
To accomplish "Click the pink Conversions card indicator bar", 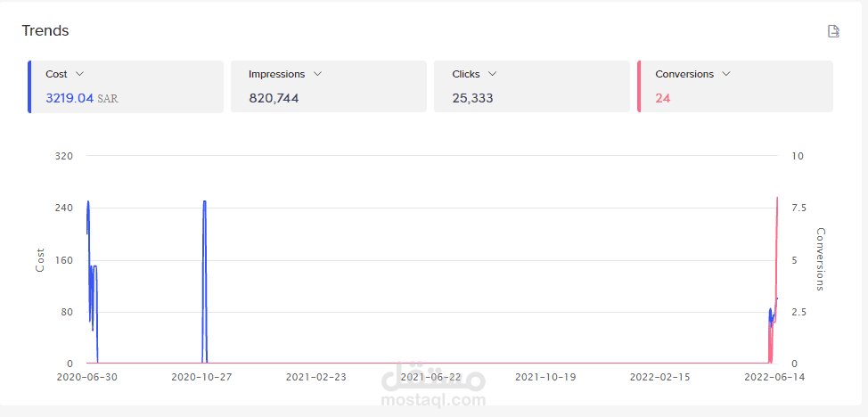I will point(639,86).
